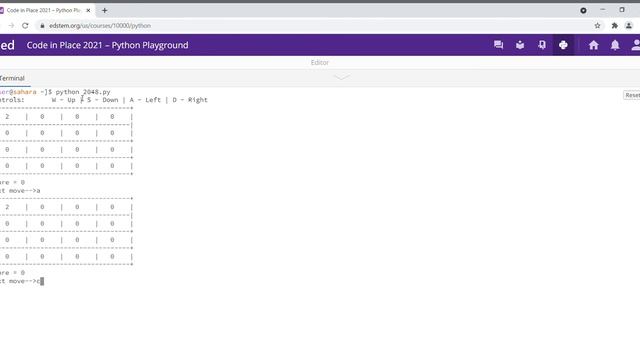The height and width of the screenshot is (360, 640).
Task: Click the 'A – Left' control hint
Action: pyautogui.click(x=145, y=100)
